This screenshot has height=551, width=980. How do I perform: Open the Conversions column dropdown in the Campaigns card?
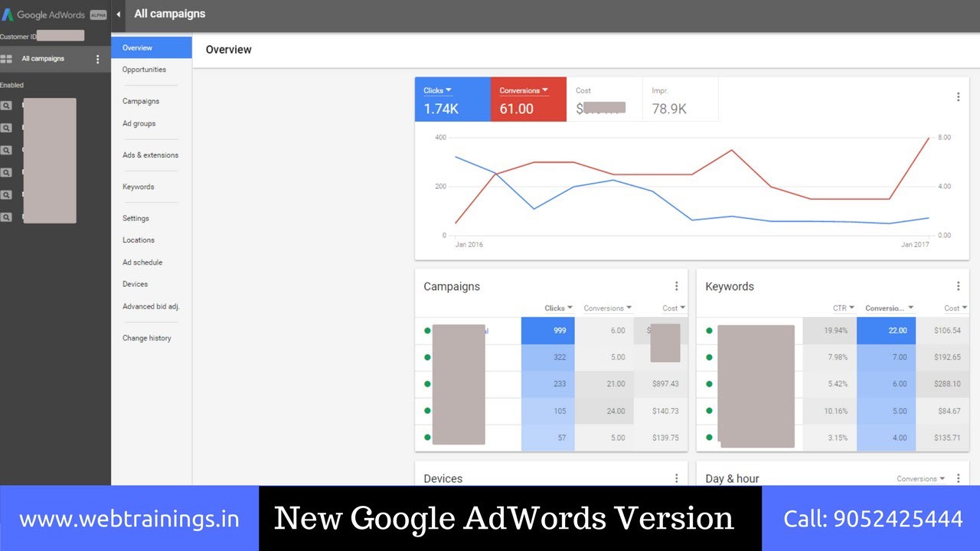pyautogui.click(x=608, y=308)
